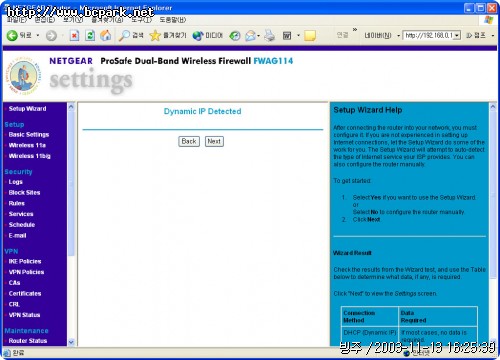The image size is (500, 360).
Task: Open CRL link under VPN
Action: (14, 304)
